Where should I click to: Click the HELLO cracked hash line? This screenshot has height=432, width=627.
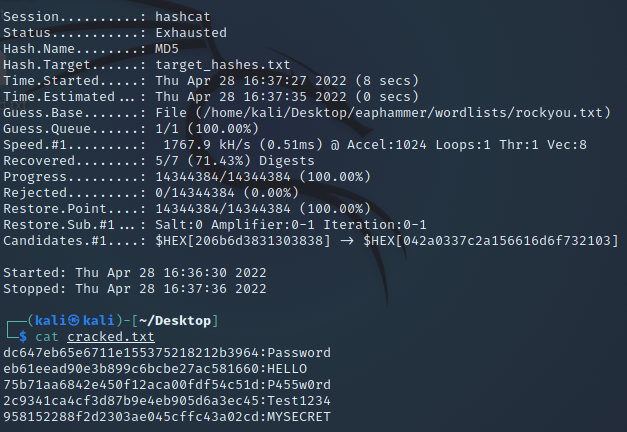coord(155,369)
